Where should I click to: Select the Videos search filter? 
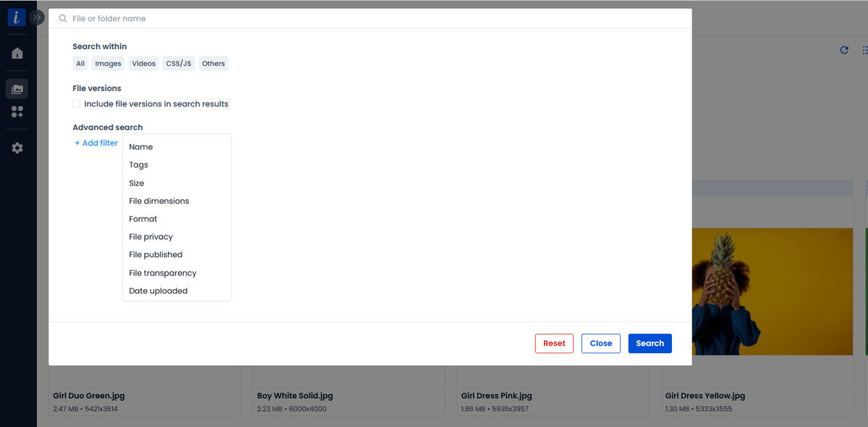click(142, 63)
